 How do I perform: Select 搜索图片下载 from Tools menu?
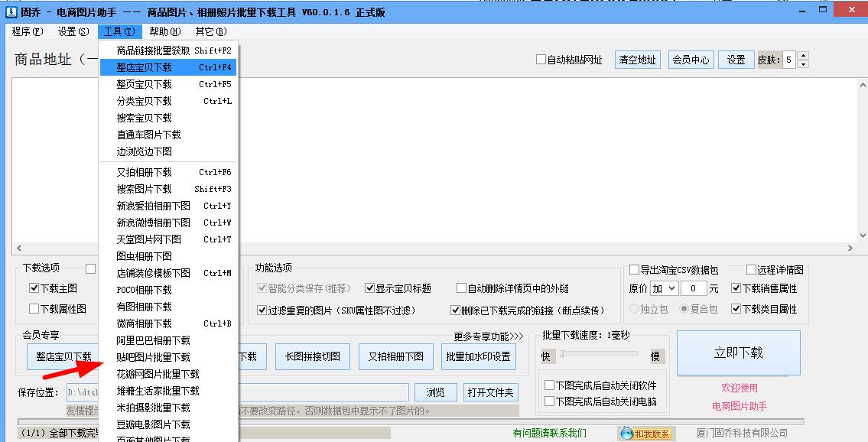coord(147,188)
